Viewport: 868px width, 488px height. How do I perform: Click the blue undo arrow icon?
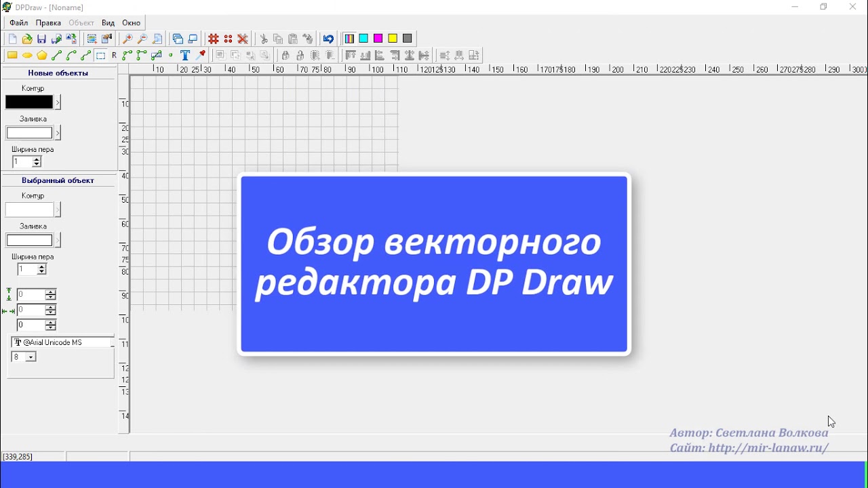coord(329,39)
